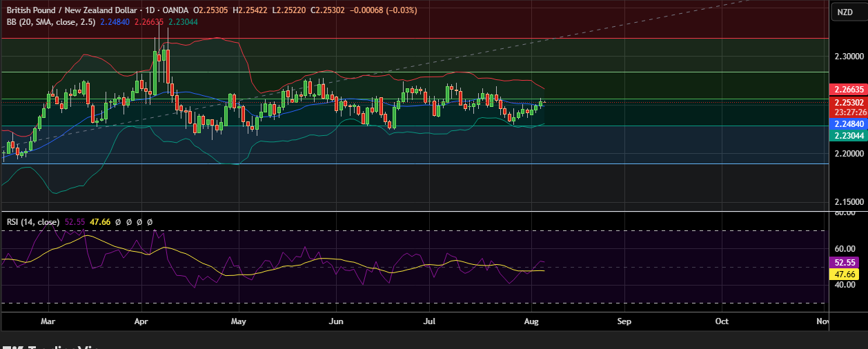Click the Apr marker on time axis

coord(141,321)
